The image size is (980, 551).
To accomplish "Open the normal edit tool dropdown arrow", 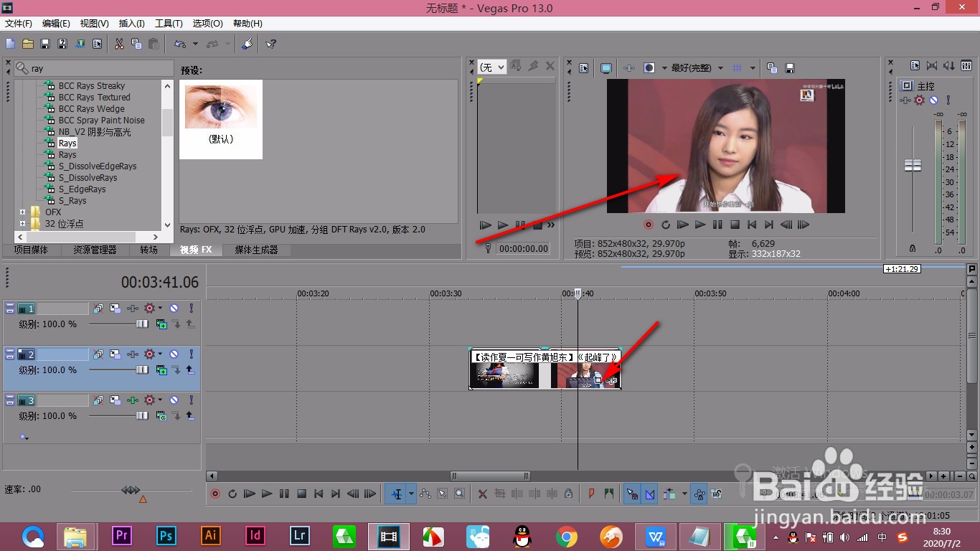I will (x=411, y=494).
